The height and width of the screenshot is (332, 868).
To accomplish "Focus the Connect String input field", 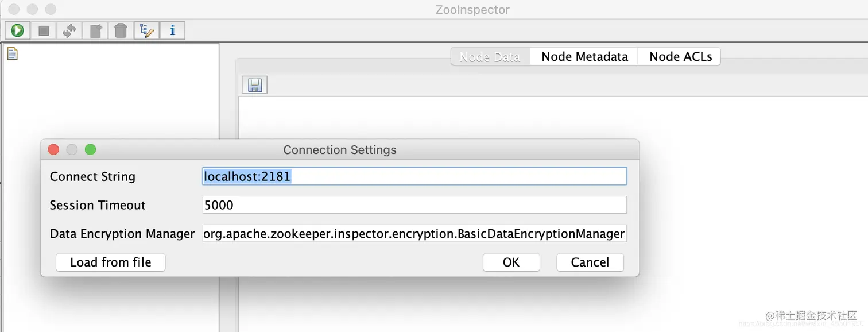I will [414, 176].
